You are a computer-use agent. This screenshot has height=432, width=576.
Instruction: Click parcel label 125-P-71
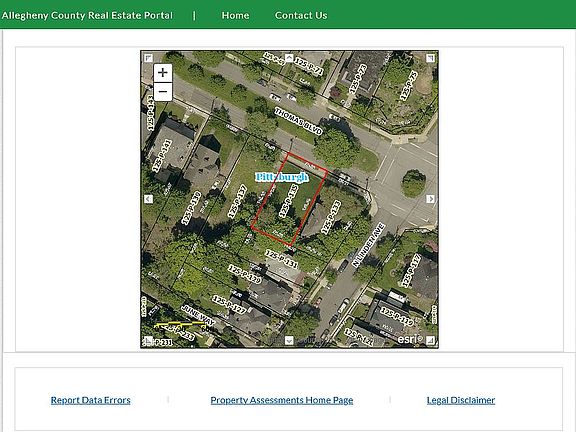coord(309,66)
